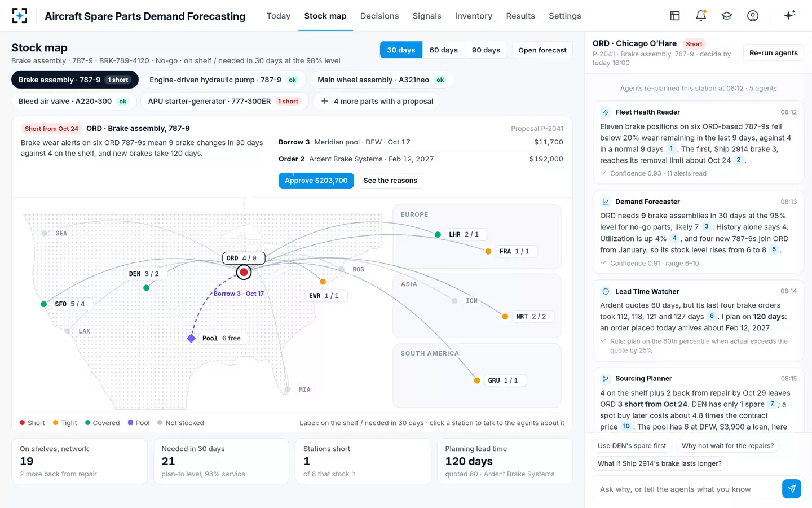
Task: Click the 'Short from Oct 24' badge
Action: 51,129
